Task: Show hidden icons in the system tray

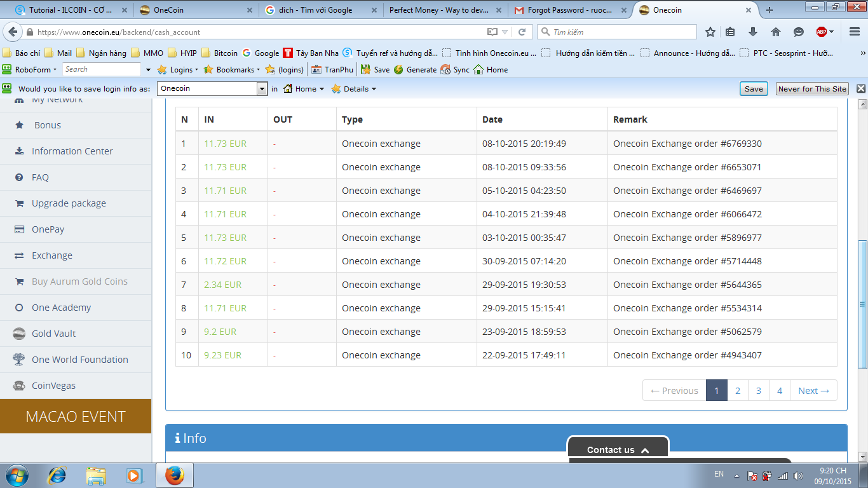Action: [x=736, y=475]
